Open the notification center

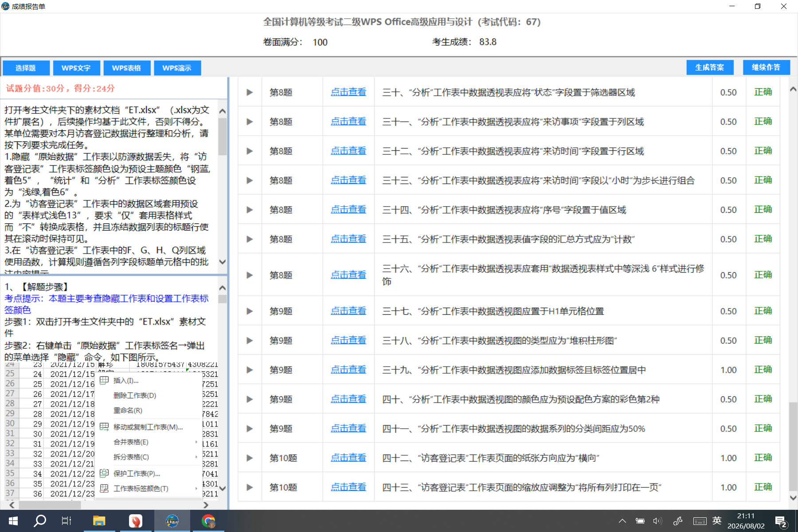click(781, 521)
